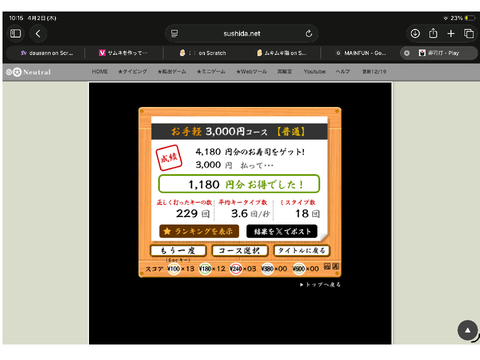Click the Neutral site logo

tap(29, 72)
